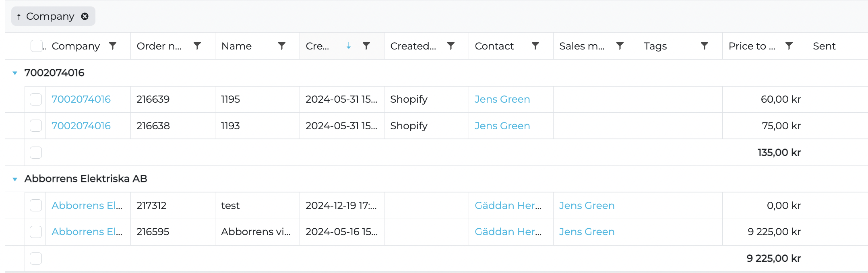868x273 pixels.
Task: Toggle sort arrow on Created column
Action: pos(349,46)
